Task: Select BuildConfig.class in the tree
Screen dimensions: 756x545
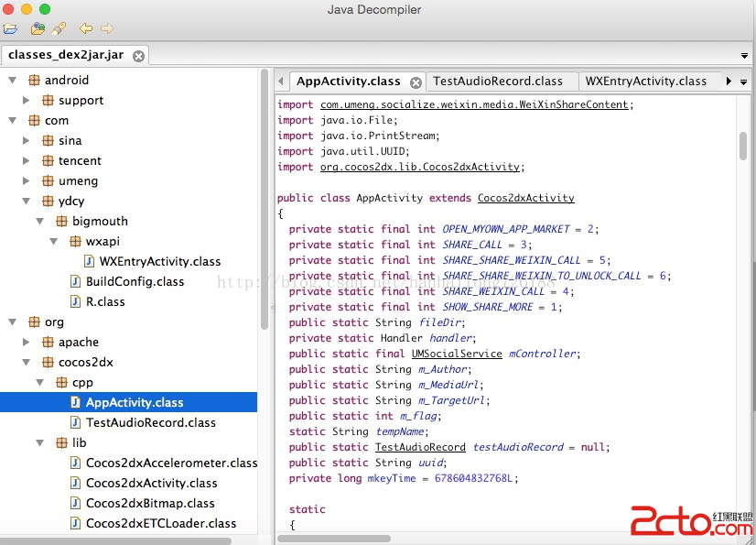Action: point(135,282)
